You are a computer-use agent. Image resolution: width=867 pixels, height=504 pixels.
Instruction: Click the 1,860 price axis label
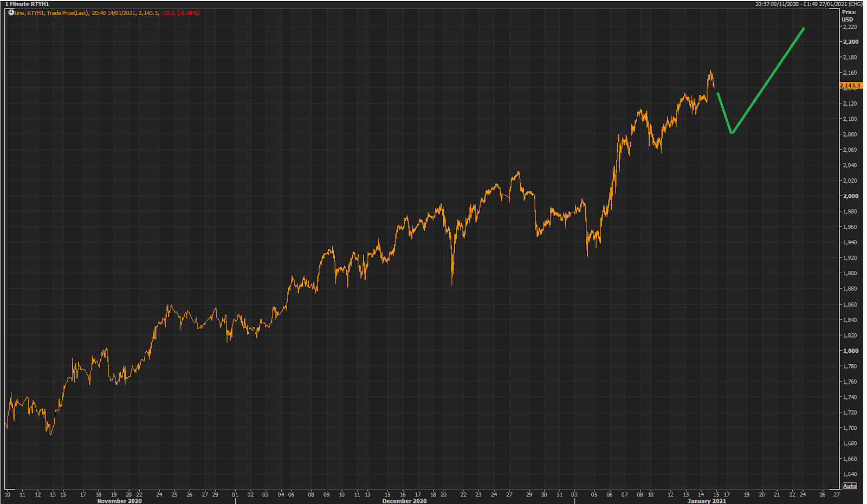(850, 305)
